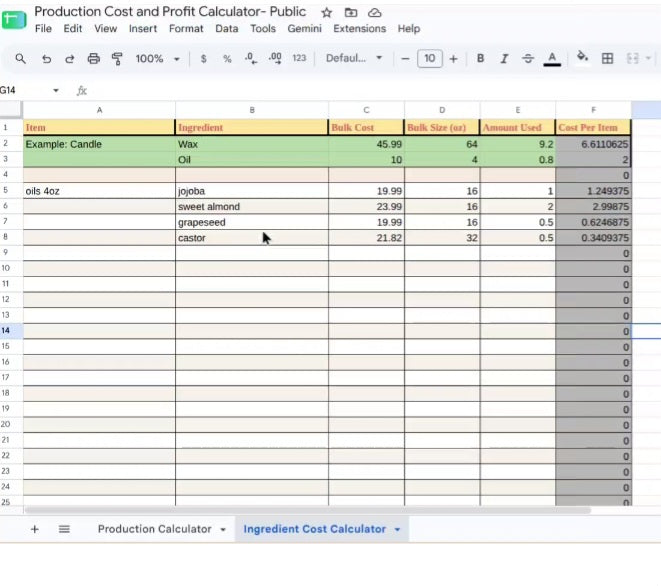Show the all sheets list

click(x=64, y=529)
